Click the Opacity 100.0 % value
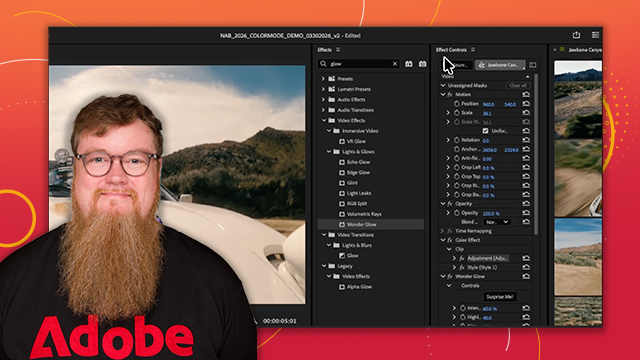640x360 pixels. [x=491, y=213]
